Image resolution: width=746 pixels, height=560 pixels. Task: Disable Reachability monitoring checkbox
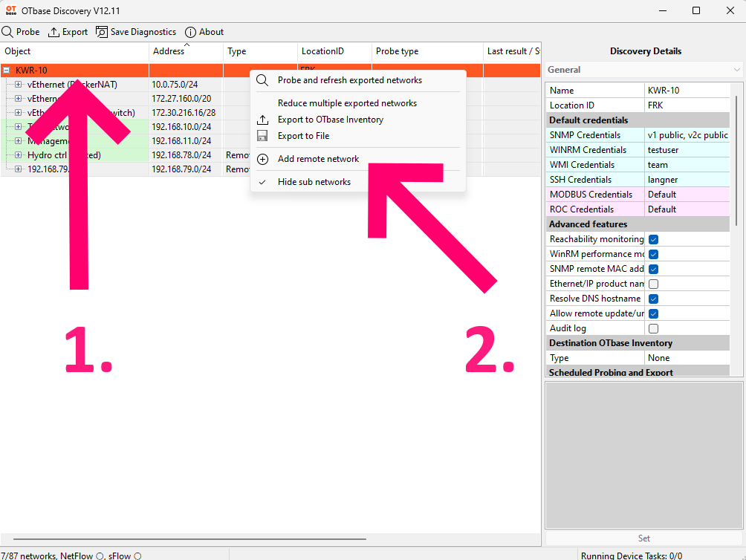click(654, 240)
